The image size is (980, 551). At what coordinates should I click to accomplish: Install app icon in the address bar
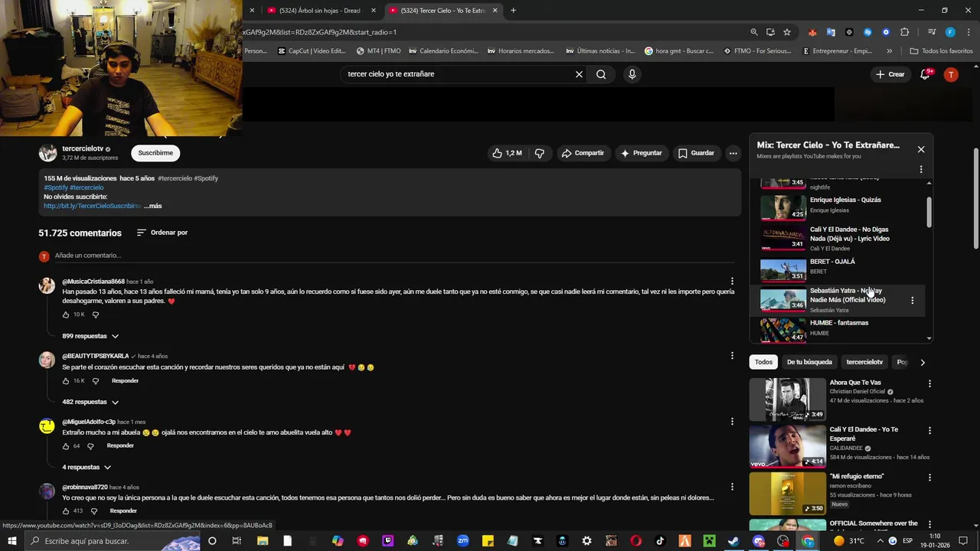pos(770,32)
